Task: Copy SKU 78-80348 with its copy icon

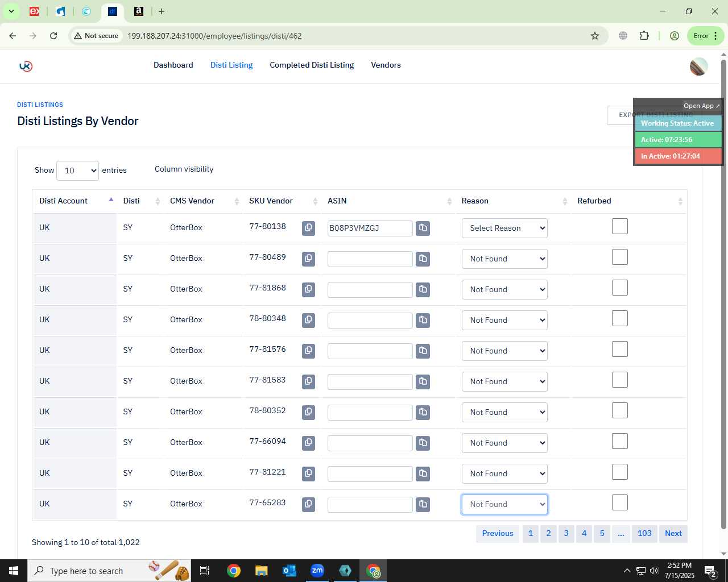Action: pos(308,320)
